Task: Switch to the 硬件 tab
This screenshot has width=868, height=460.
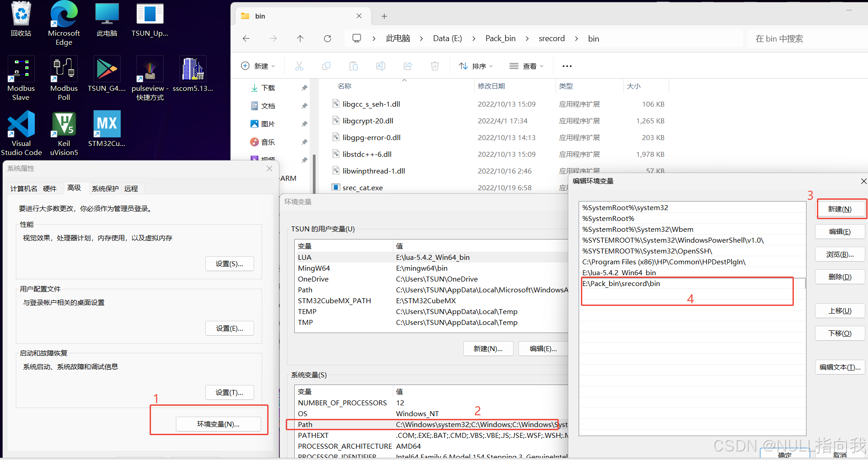Action: 50,188
